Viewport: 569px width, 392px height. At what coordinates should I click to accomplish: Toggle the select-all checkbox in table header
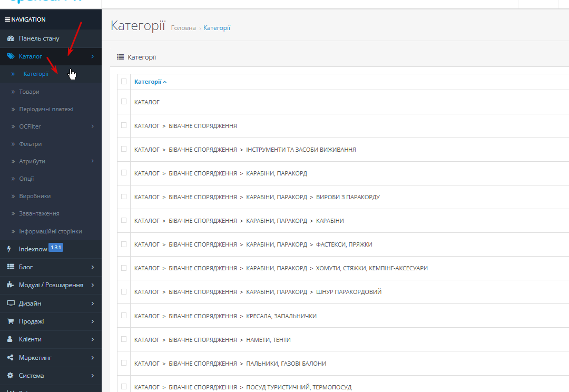(x=124, y=82)
